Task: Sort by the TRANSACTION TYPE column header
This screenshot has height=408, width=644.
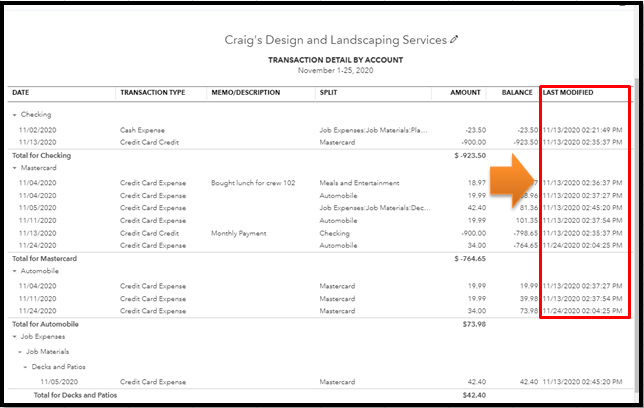Action: (x=152, y=92)
